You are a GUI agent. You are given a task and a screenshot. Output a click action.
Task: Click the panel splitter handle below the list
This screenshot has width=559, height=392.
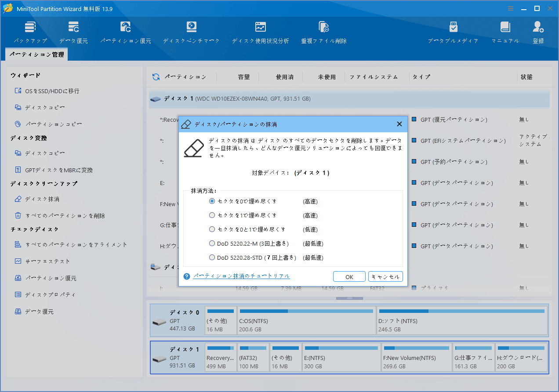[349, 298]
